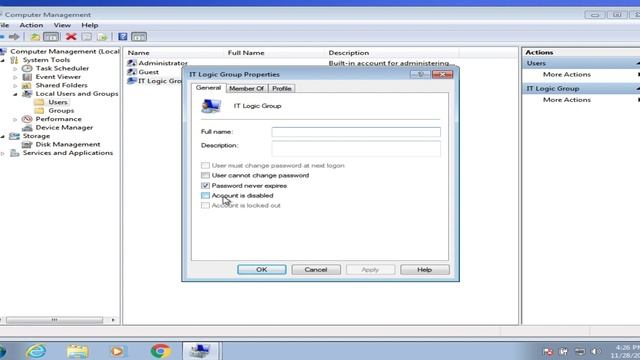Click the Action Center flag tray icon
The width and height of the screenshot is (640, 360).
click(x=548, y=351)
